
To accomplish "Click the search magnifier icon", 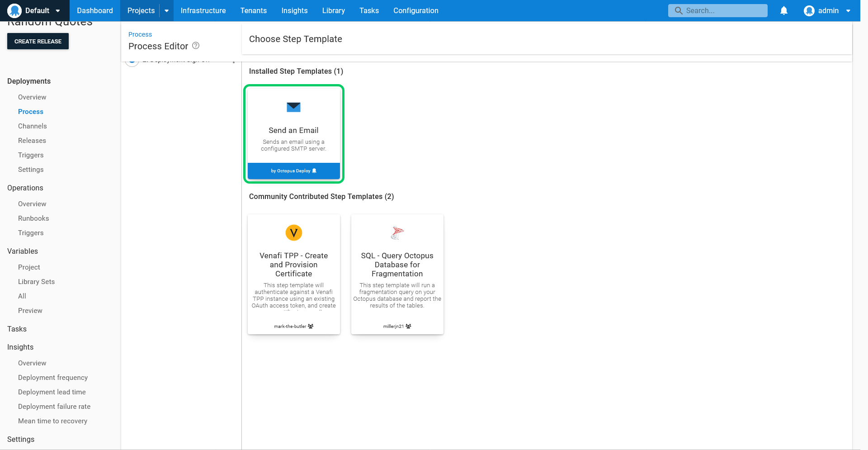I will point(679,10).
